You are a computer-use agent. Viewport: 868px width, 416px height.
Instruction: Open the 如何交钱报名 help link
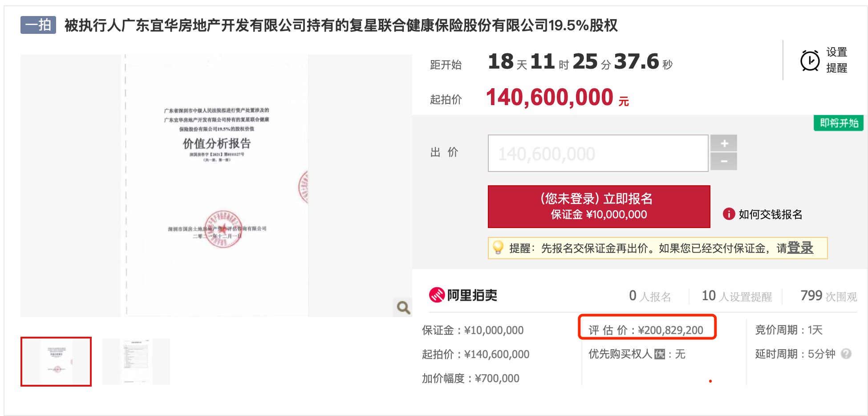tap(770, 214)
